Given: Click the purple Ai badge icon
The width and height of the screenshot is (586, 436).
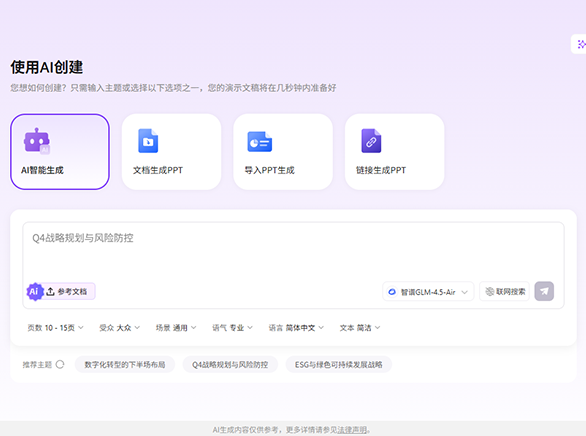Looking at the screenshot, I should point(34,291).
